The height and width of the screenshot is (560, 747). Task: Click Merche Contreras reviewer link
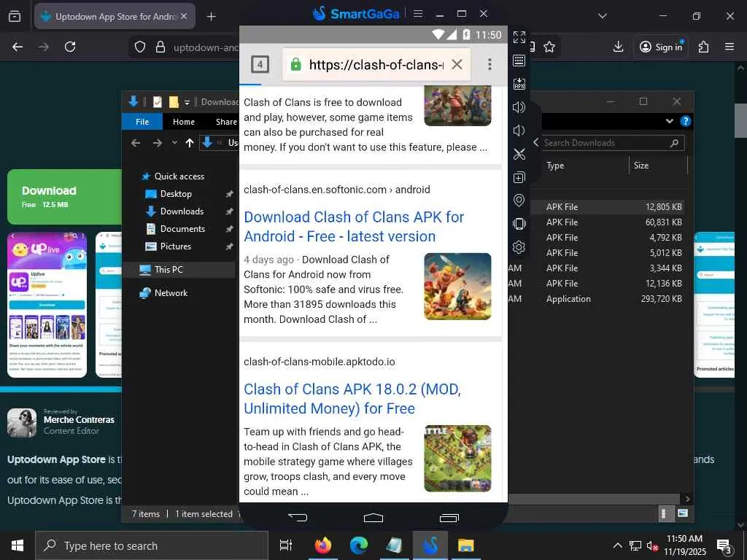point(79,419)
